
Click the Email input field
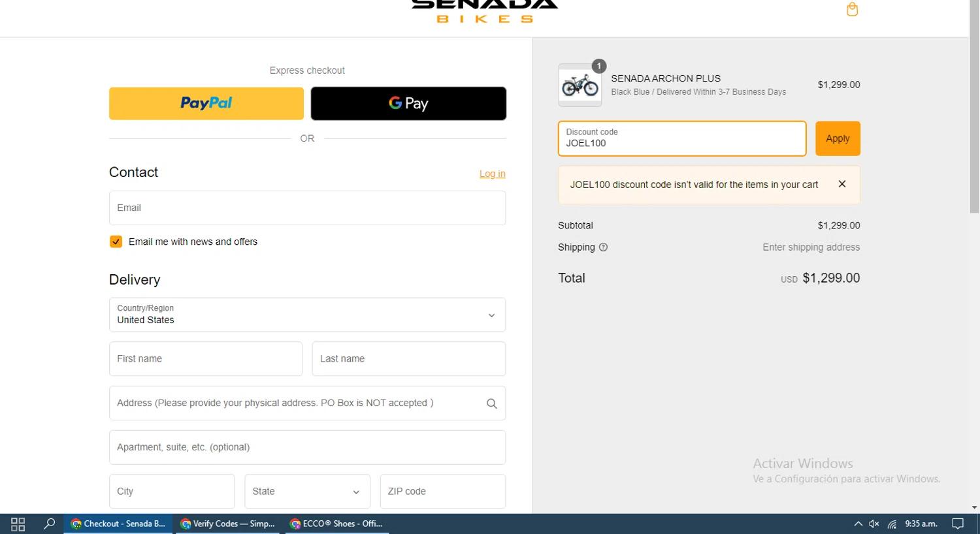click(x=307, y=208)
